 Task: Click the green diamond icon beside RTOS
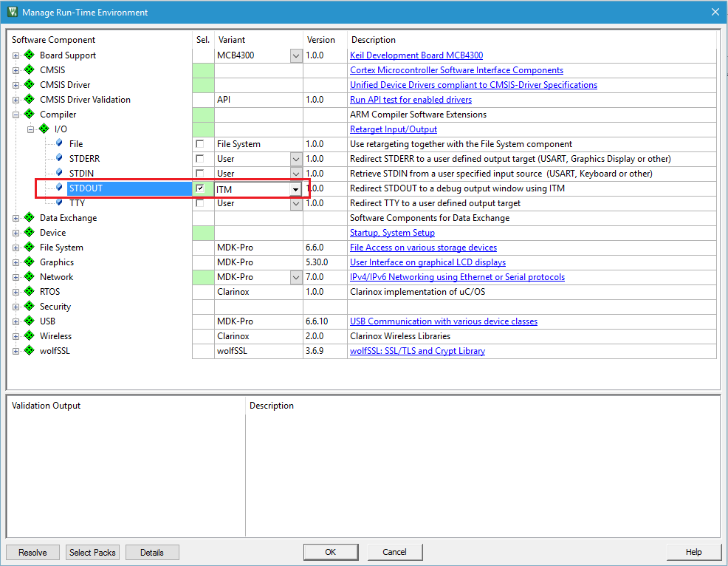click(30, 292)
